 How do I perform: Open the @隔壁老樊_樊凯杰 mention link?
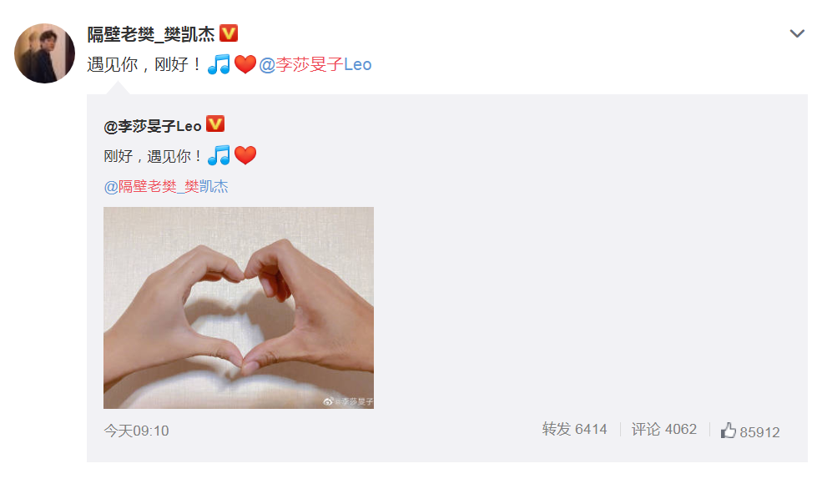tap(166, 187)
